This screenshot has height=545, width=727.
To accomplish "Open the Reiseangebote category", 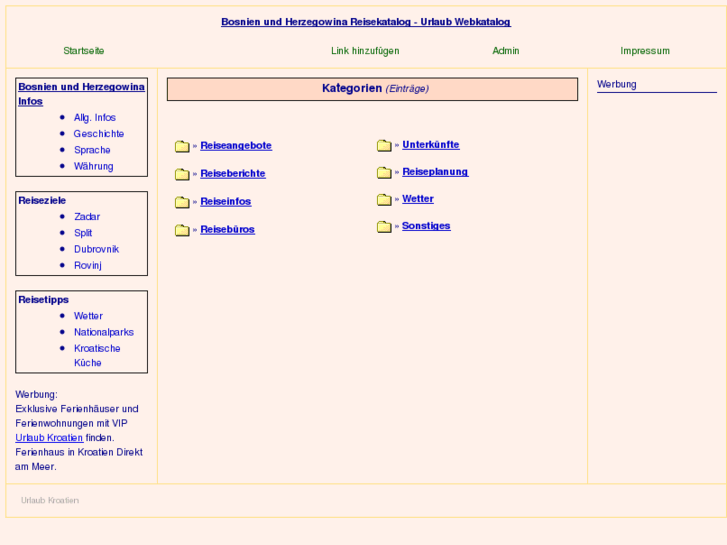I will point(236,145).
